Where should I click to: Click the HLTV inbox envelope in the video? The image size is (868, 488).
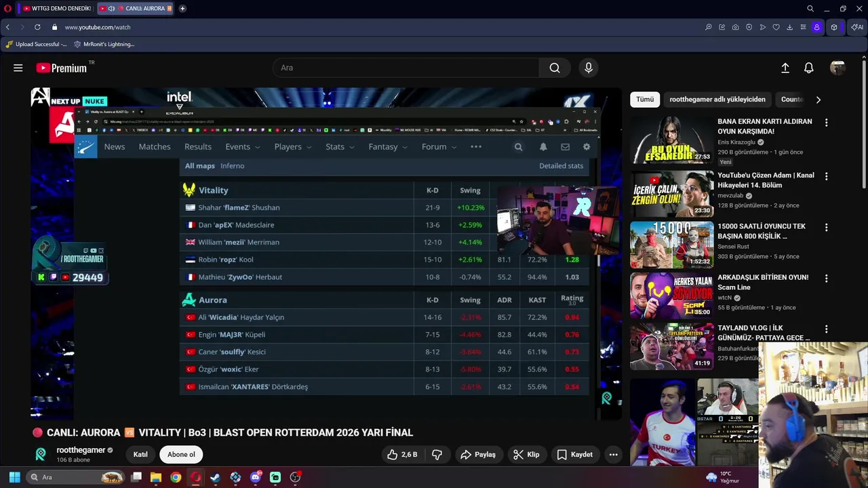[x=565, y=147]
